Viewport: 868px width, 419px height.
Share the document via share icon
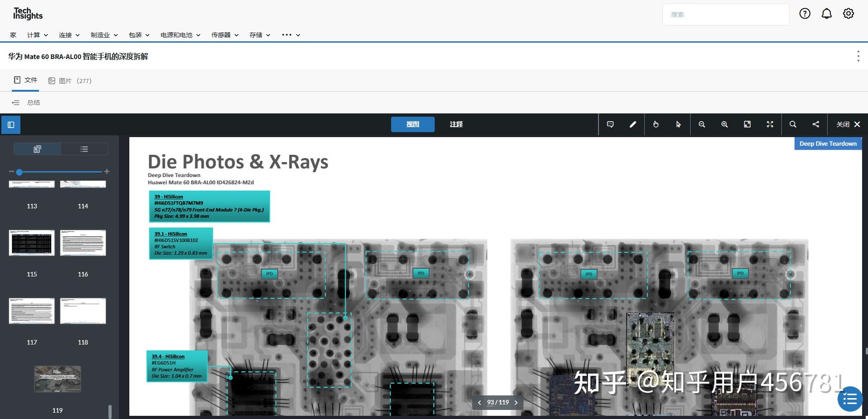[816, 124]
